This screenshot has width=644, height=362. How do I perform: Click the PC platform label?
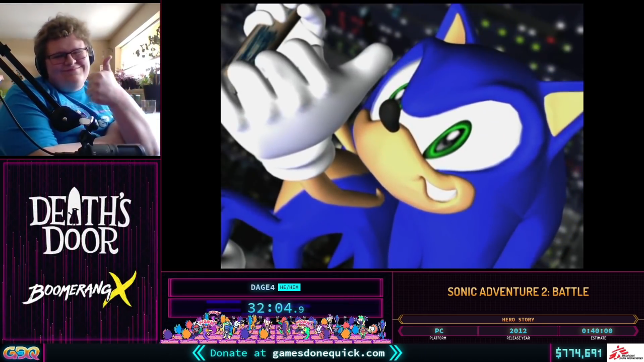click(439, 331)
